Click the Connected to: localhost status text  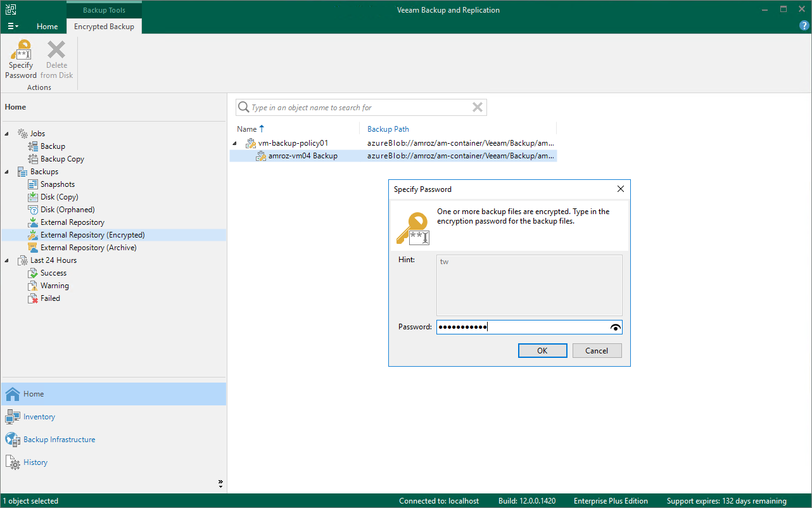(x=439, y=501)
